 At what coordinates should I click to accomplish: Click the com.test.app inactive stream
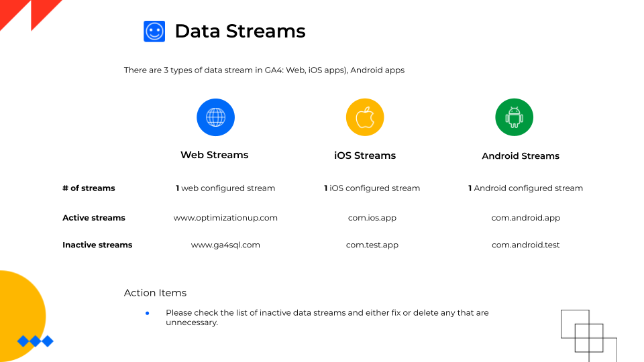tap(372, 245)
